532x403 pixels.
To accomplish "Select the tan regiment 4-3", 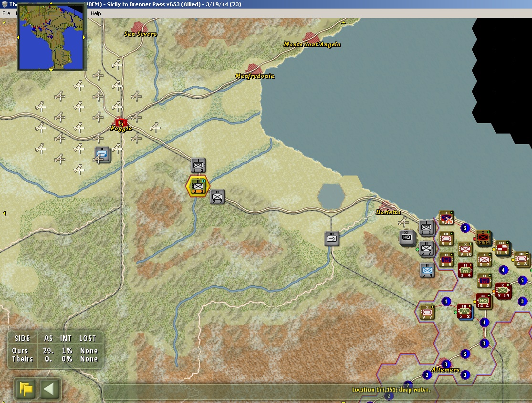I will [522, 259].
